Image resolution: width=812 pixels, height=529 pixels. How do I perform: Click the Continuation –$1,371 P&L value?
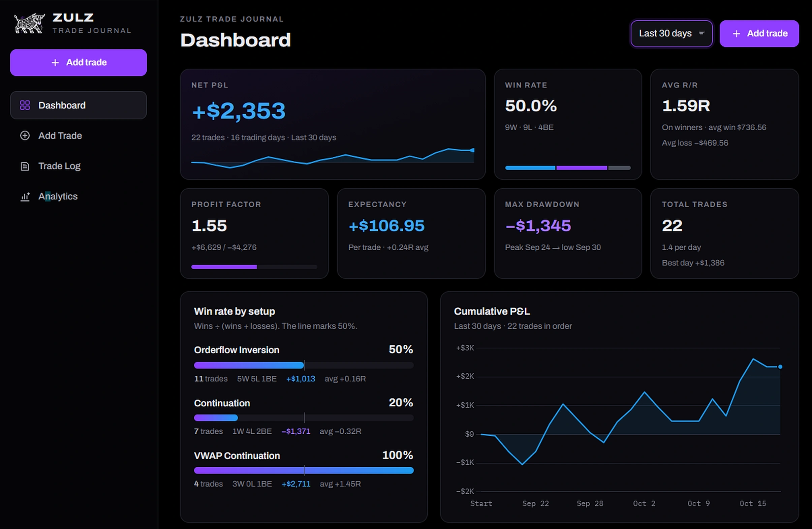[x=296, y=431]
